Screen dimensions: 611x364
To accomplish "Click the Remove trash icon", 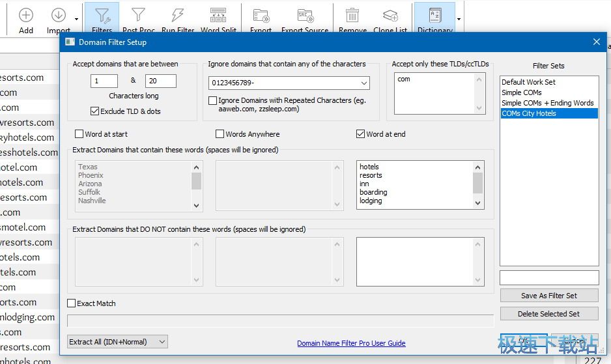I will click(352, 18).
